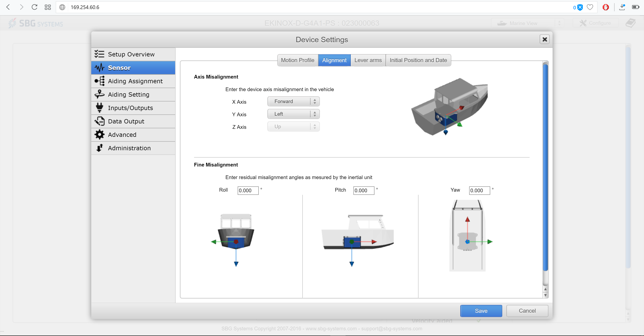Open the X Axis direction dropdown
This screenshot has height=336, width=644.
(x=293, y=101)
